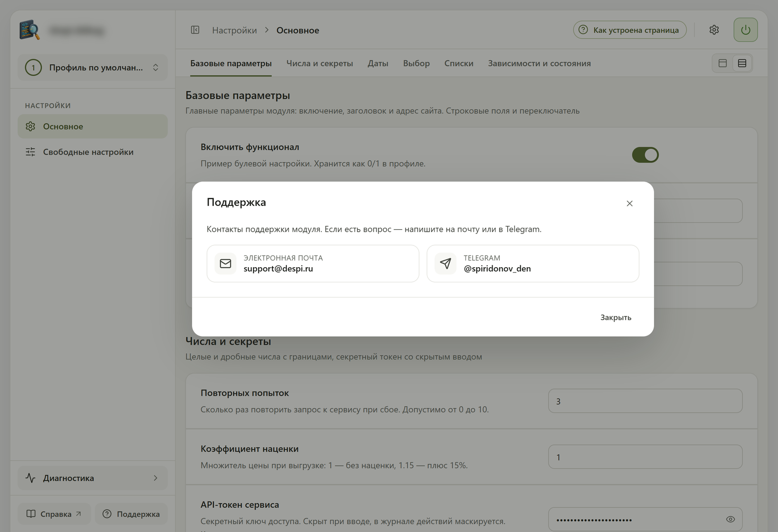The image size is (778, 532).
Task: Open the Выбор tab
Action: [x=416, y=63]
